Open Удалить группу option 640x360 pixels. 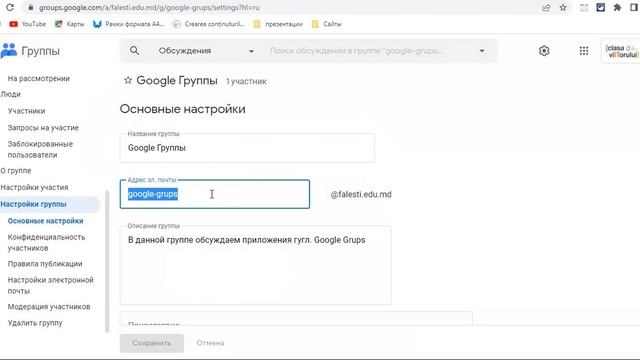(x=35, y=323)
